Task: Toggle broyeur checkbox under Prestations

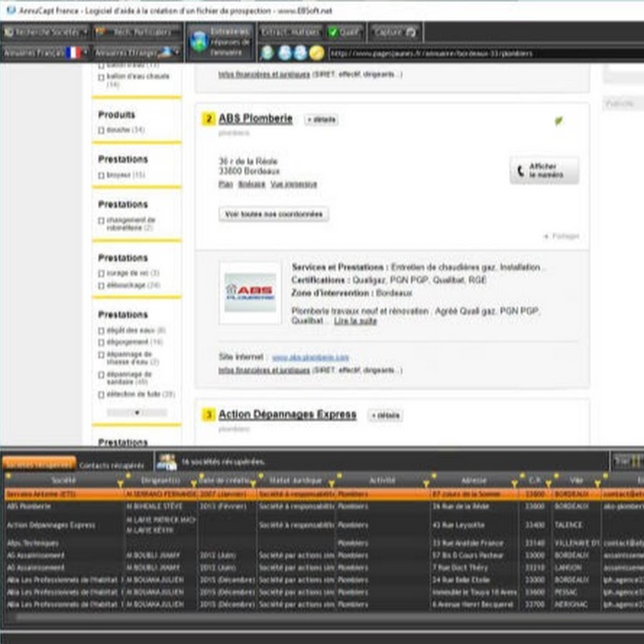Action: [101, 175]
